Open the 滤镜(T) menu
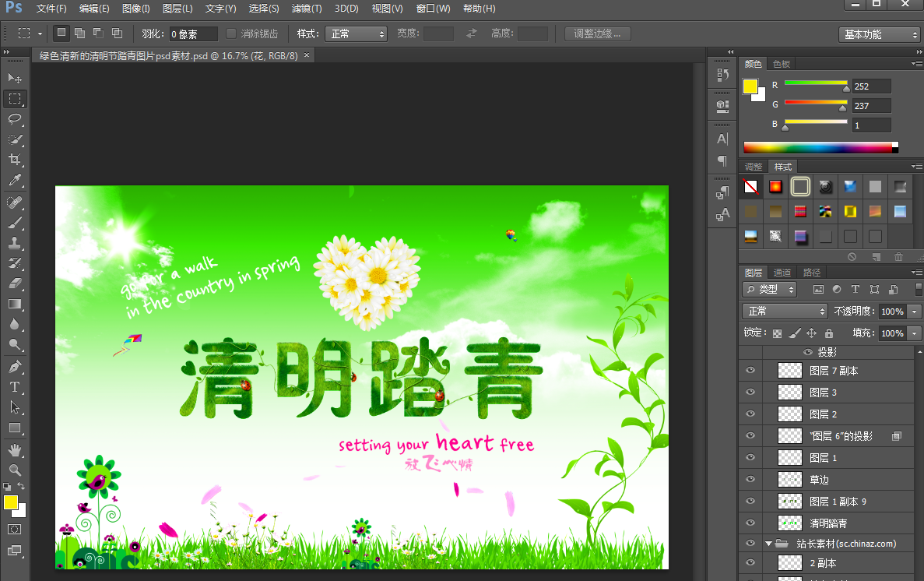924x581 pixels. [306, 9]
